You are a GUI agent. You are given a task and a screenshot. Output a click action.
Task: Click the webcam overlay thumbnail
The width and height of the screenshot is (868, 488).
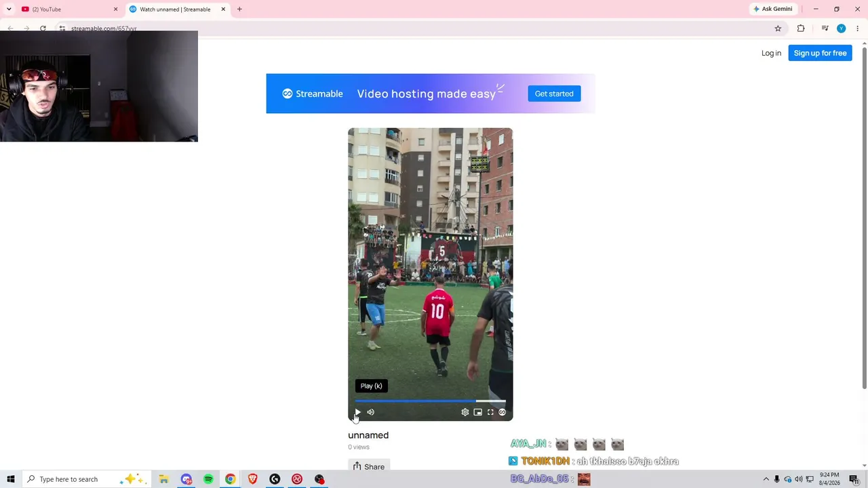99,86
